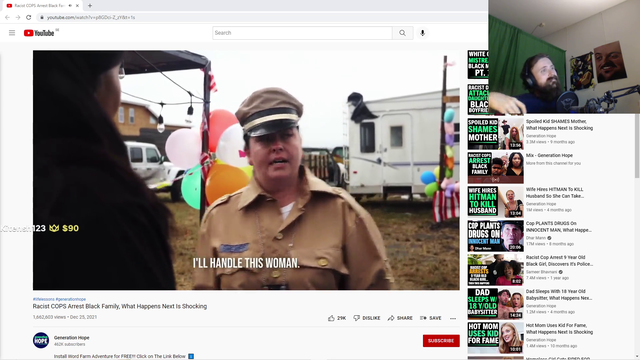Click the page vertical scrollbar
The image size is (640, 360).
(x=637, y=146)
